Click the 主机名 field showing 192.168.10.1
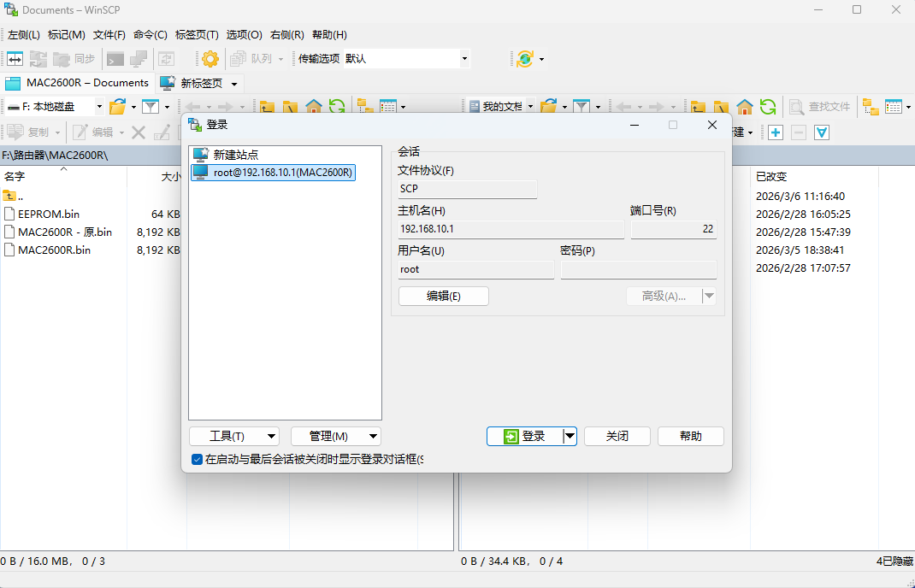The image size is (915, 588). click(511, 229)
